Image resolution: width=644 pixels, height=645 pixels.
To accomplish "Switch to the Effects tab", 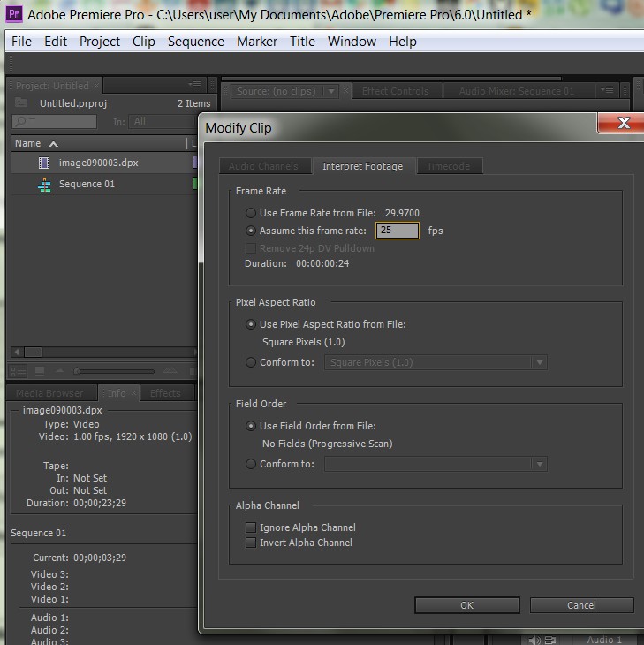I will coord(165,393).
